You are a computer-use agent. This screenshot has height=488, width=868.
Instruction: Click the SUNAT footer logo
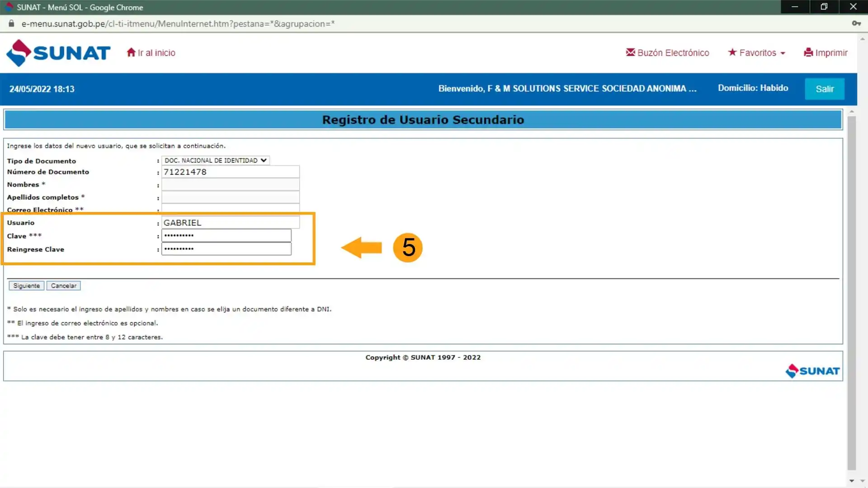pos(812,371)
